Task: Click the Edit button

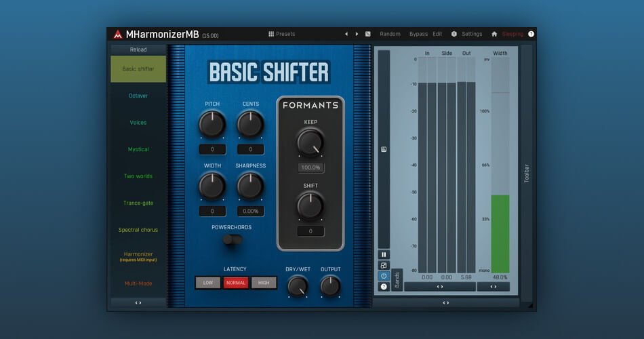Action: 437,34
